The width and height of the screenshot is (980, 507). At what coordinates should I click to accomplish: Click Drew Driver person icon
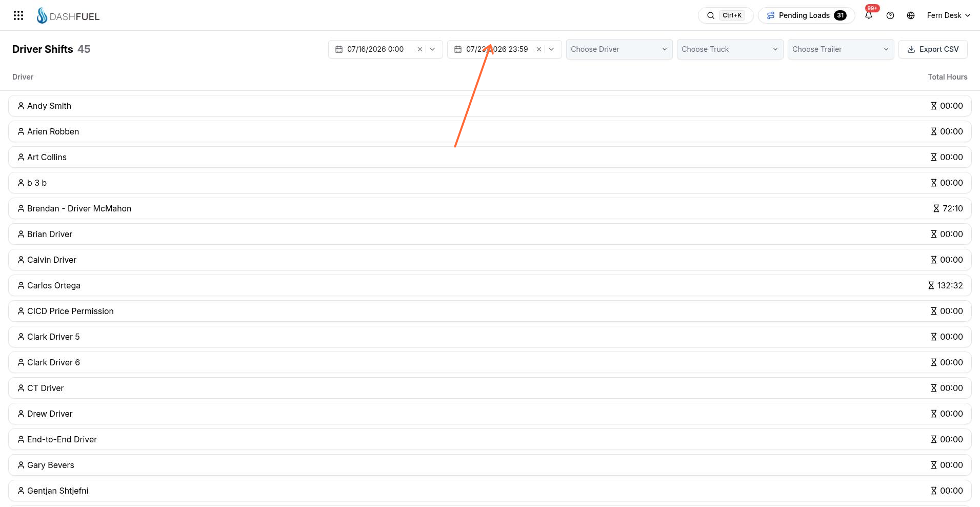21,414
